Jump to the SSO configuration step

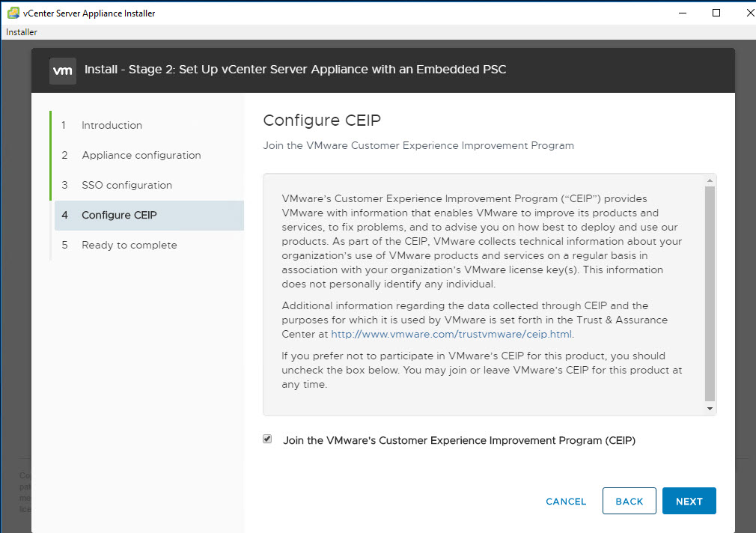pos(126,185)
